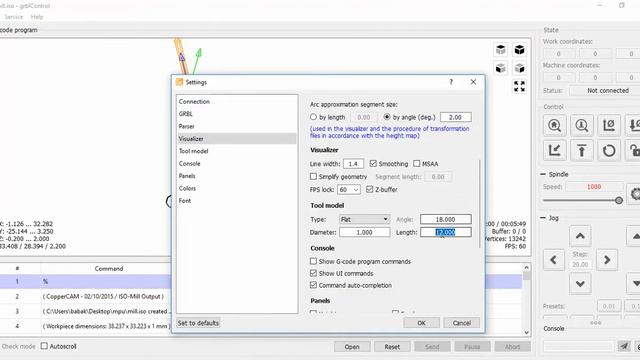Open the tool Type dropdown showing Flat
The height and width of the screenshot is (360, 640).
coord(364,219)
